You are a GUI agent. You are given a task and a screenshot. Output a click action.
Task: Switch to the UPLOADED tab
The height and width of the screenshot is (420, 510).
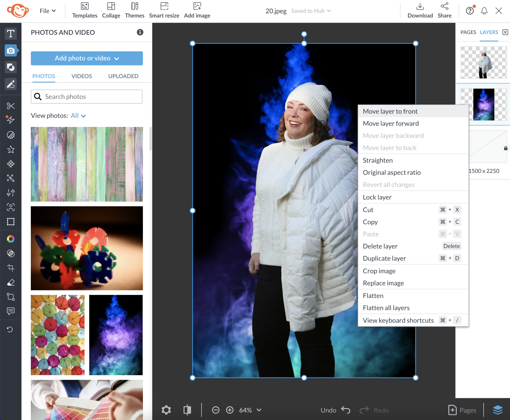(x=123, y=76)
